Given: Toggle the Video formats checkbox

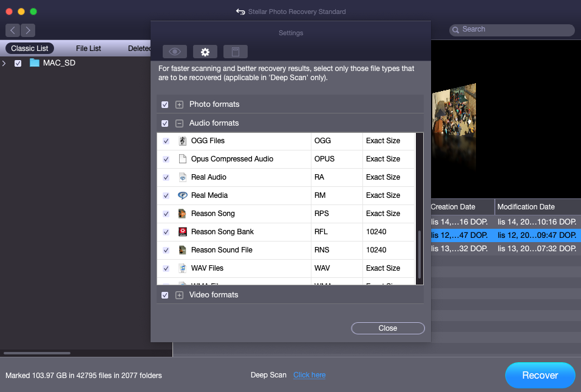Looking at the screenshot, I should pos(165,295).
